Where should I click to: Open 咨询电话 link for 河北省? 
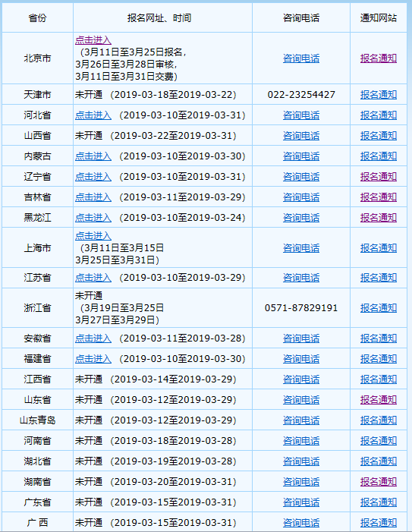point(301,115)
